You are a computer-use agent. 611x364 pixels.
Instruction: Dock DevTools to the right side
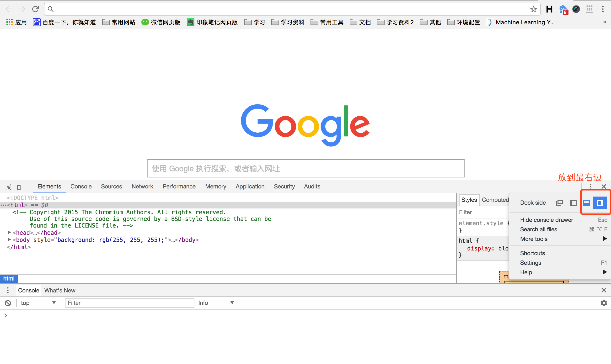tap(600, 203)
